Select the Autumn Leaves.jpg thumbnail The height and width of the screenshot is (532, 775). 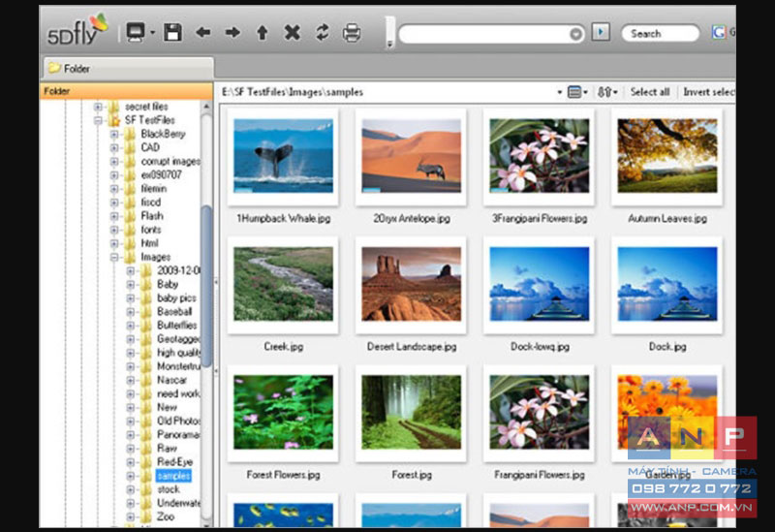(x=667, y=156)
